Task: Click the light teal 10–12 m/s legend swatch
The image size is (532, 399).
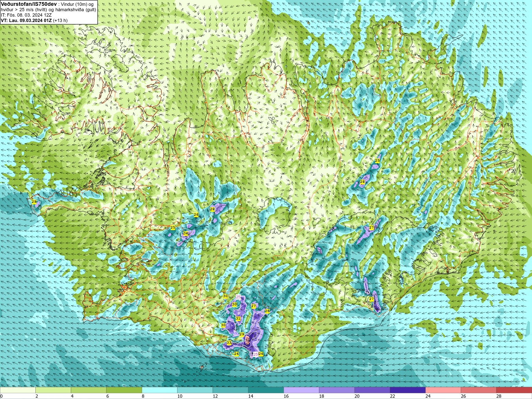Action: pos(195,390)
